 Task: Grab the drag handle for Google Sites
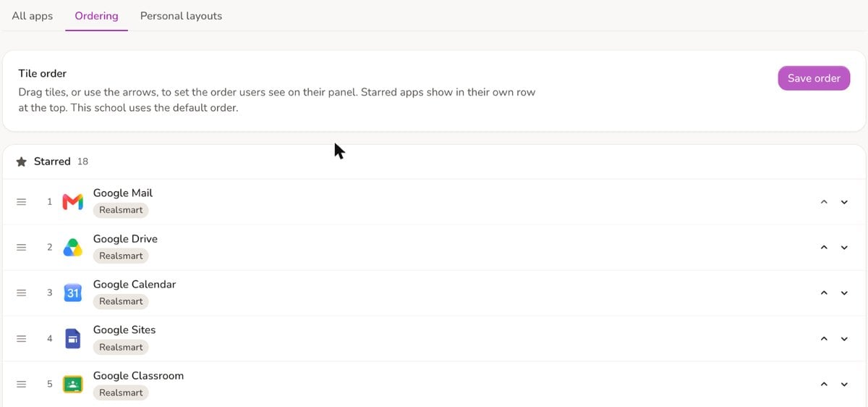click(x=22, y=338)
